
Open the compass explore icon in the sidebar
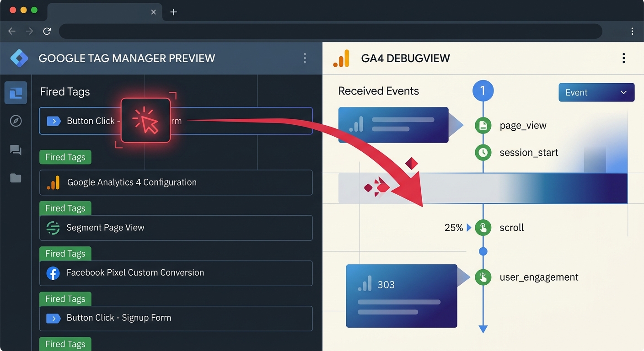coord(16,121)
